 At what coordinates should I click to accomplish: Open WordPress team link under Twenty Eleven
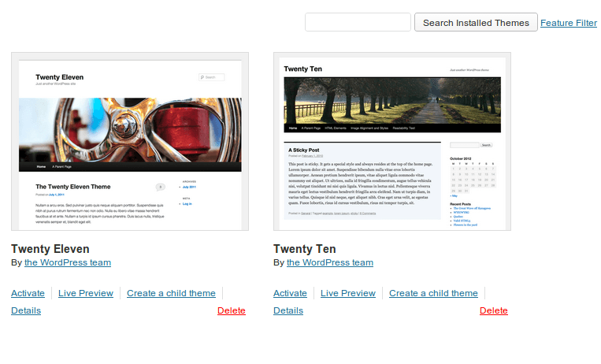click(68, 262)
